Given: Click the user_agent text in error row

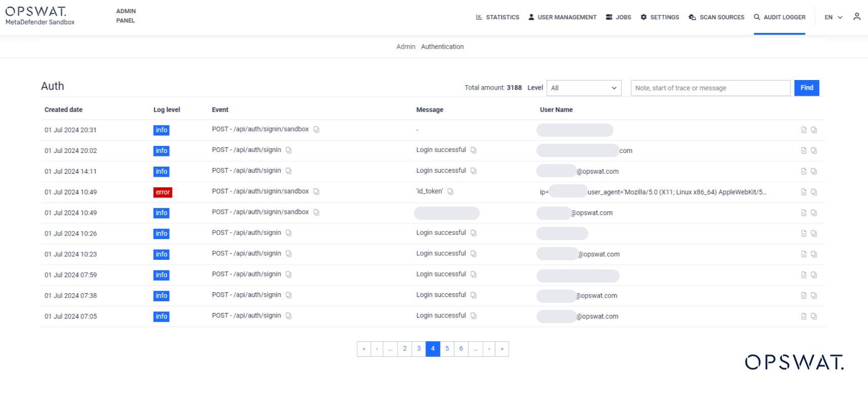Looking at the screenshot, I should 677,192.
